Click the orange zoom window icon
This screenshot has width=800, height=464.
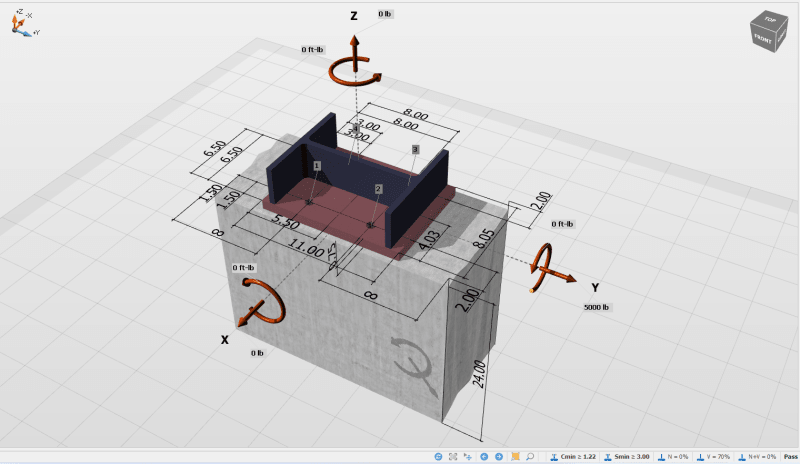515,457
